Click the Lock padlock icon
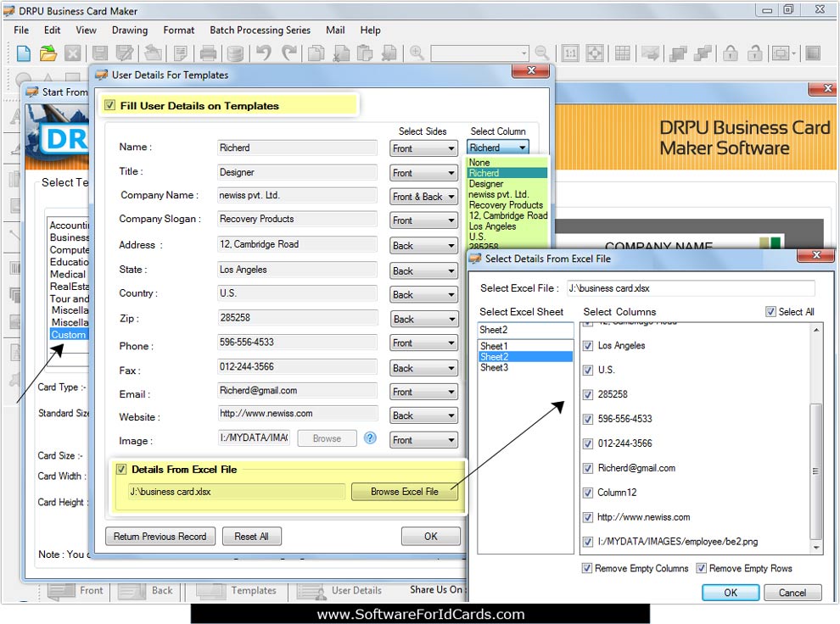 [x=731, y=53]
